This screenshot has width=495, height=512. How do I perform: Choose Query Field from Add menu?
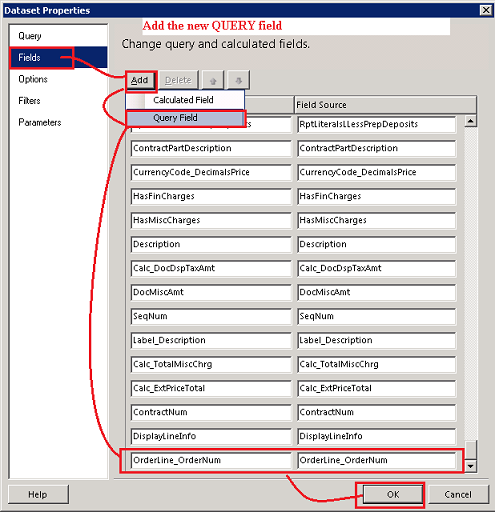pyautogui.click(x=185, y=118)
